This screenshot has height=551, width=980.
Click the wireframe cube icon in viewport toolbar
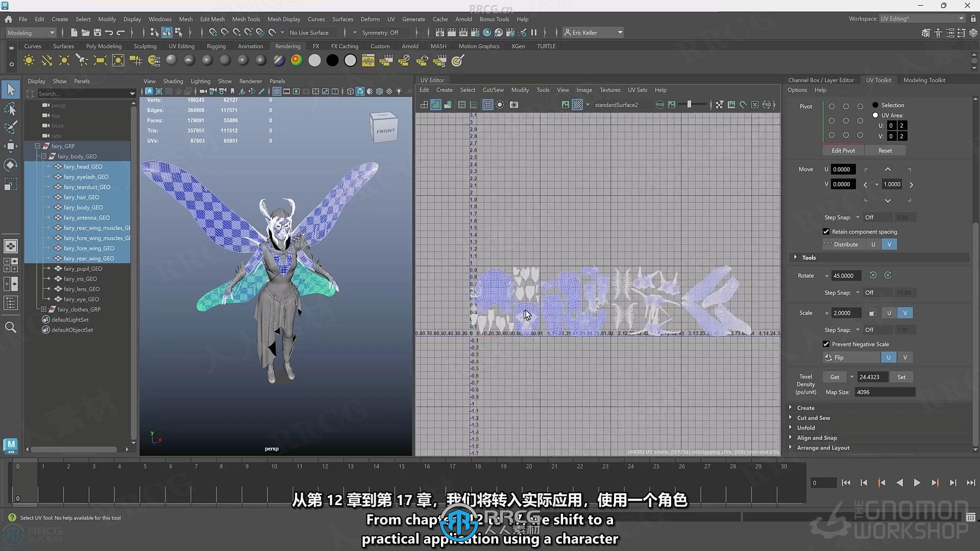coord(350,91)
